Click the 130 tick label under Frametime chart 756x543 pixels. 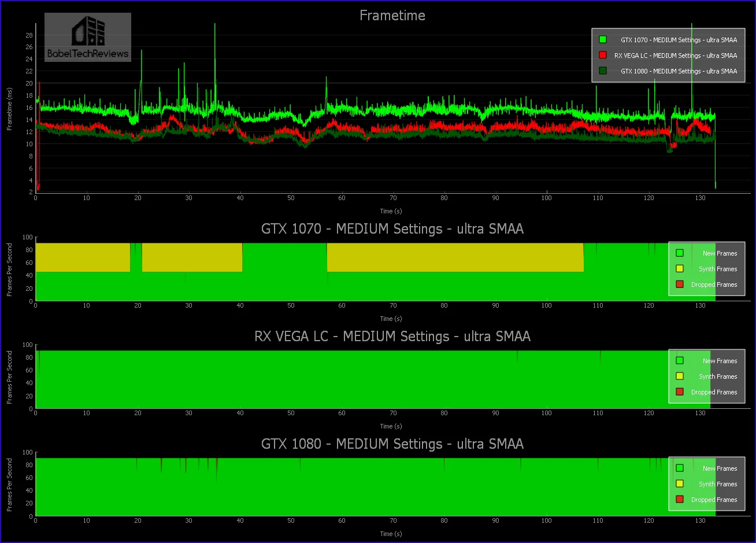point(700,198)
